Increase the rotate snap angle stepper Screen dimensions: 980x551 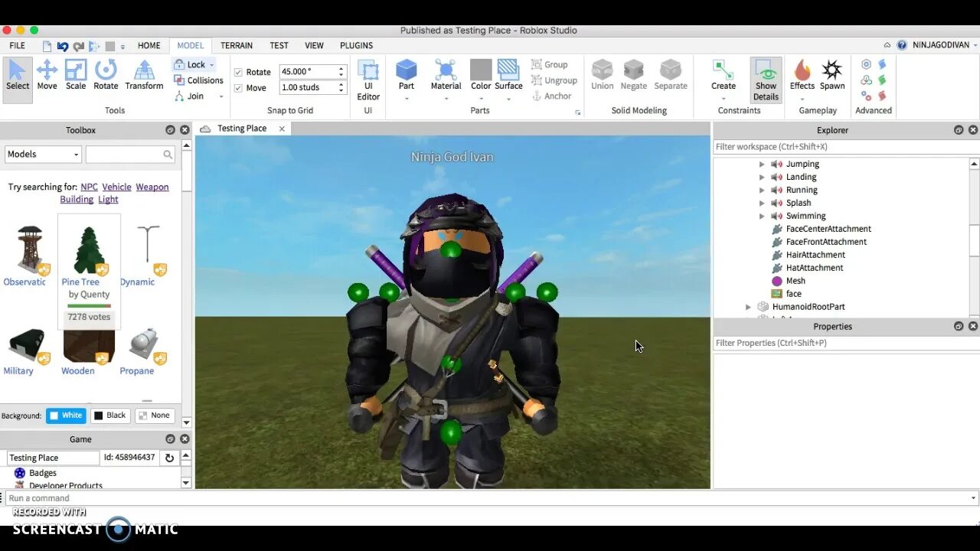(x=341, y=68)
